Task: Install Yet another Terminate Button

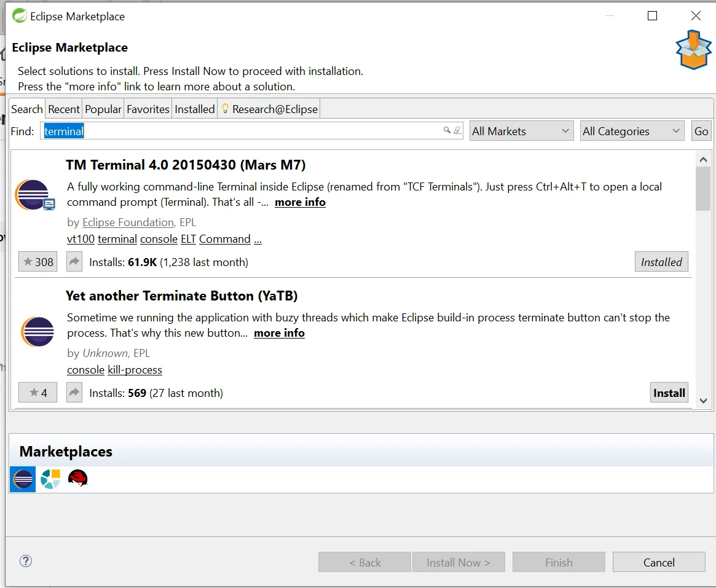Action: click(669, 393)
